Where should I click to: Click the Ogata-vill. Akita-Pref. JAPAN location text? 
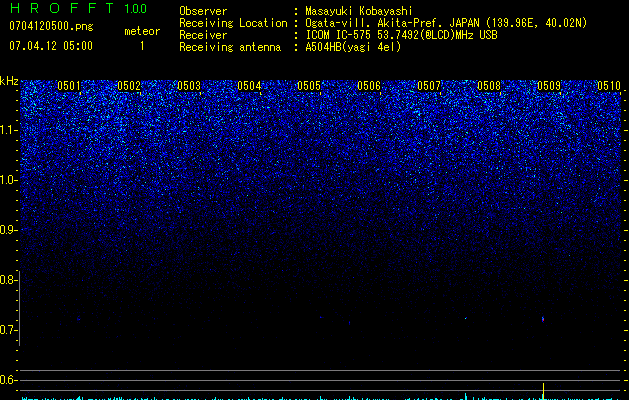pyautogui.click(x=446, y=23)
